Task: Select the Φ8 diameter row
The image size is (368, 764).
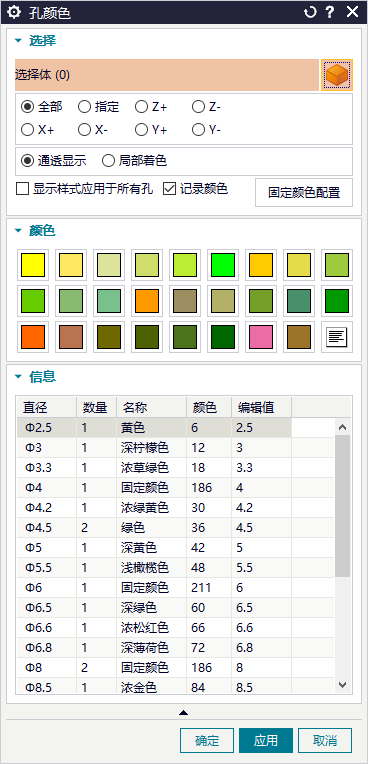Action: point(176,668)
